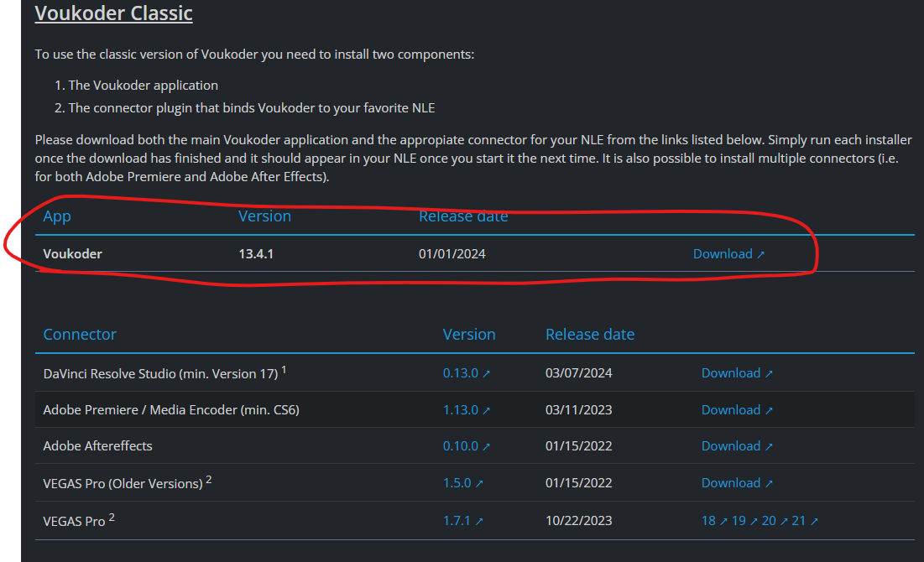
Task: Select VEGAS Pro 19 connector download
Action: (739, 521)
